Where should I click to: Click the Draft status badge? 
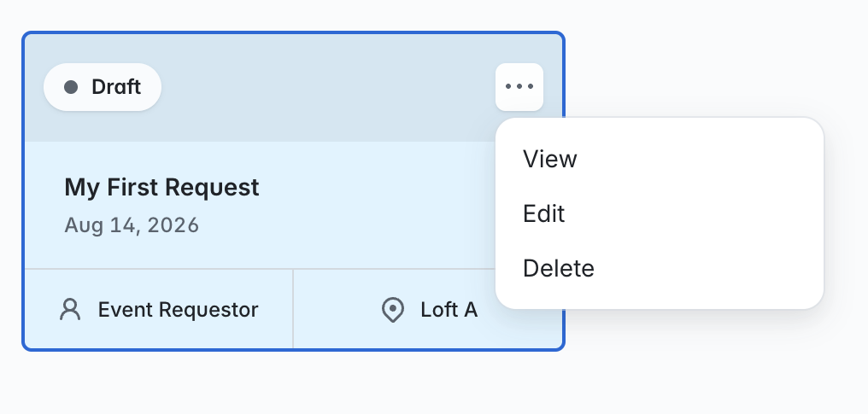point(103,87)
